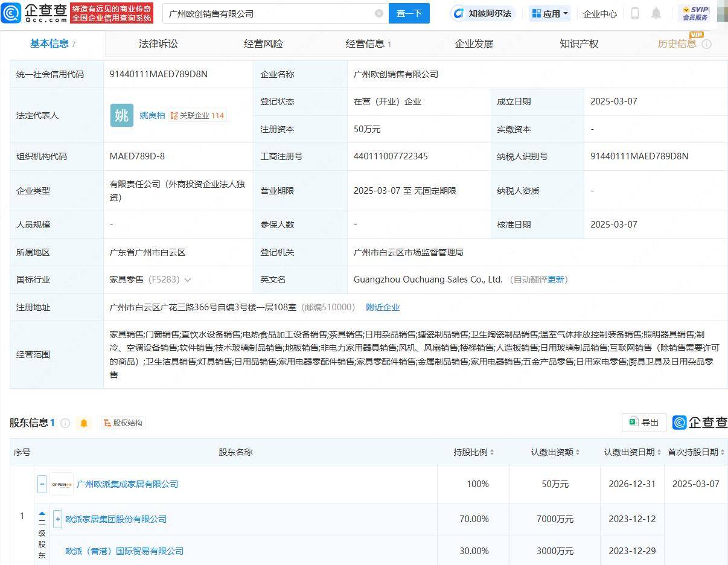Export shareholder data with 导出 button
The width and height of the screenshot is (728, 565).
(644, 423)
